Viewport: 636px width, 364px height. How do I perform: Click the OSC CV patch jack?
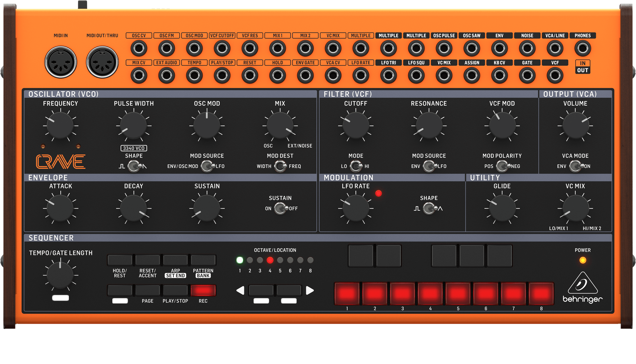pos(139,48)
